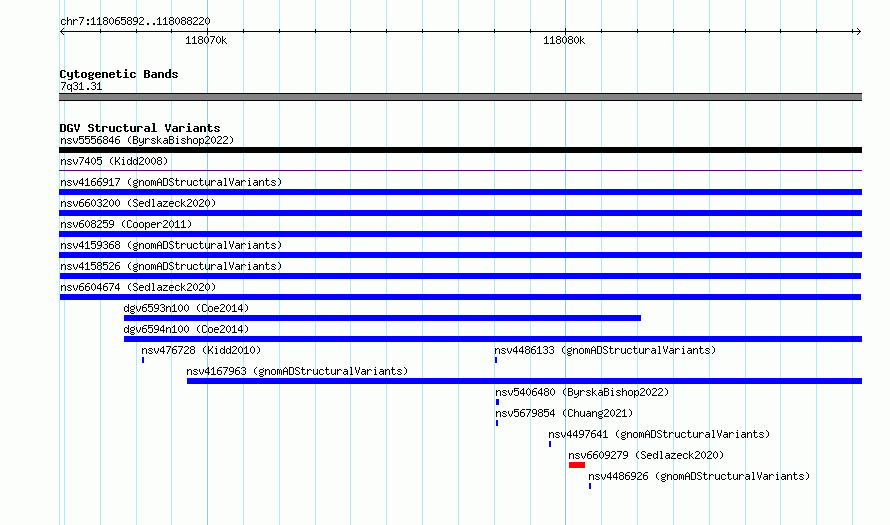Open the nsv5679854 (Chuang2021) label
The image size is (890, 525).
[x=564, y=413]
